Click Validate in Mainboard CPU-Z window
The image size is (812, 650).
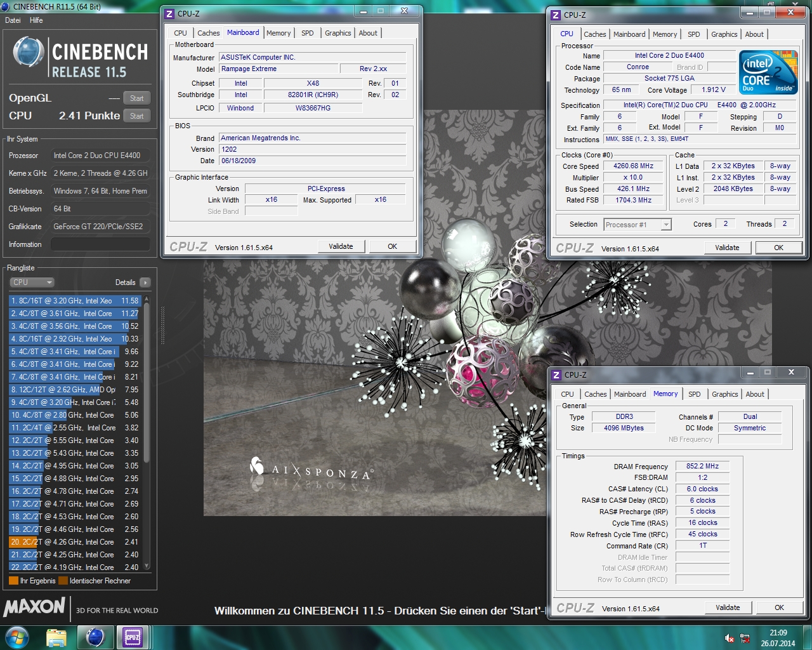coord(341,246)
